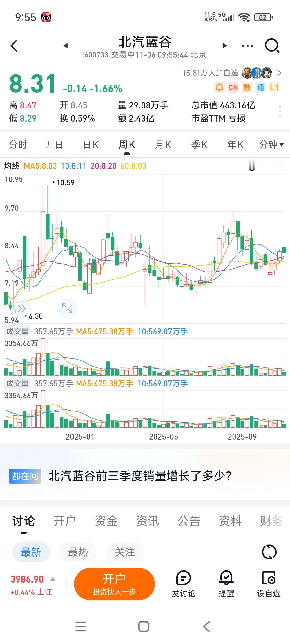Filter discussions by 最新

point(31,552)
